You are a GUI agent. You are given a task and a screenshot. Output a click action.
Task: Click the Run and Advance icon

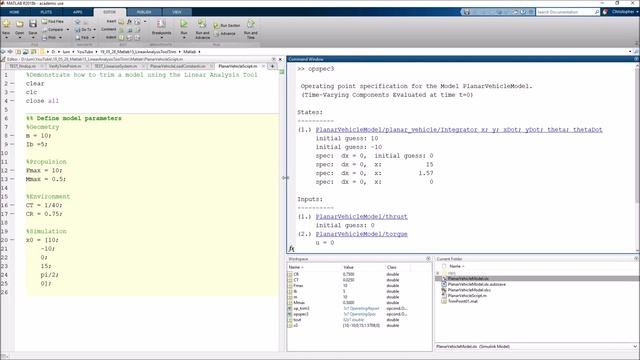pos(202,24)
